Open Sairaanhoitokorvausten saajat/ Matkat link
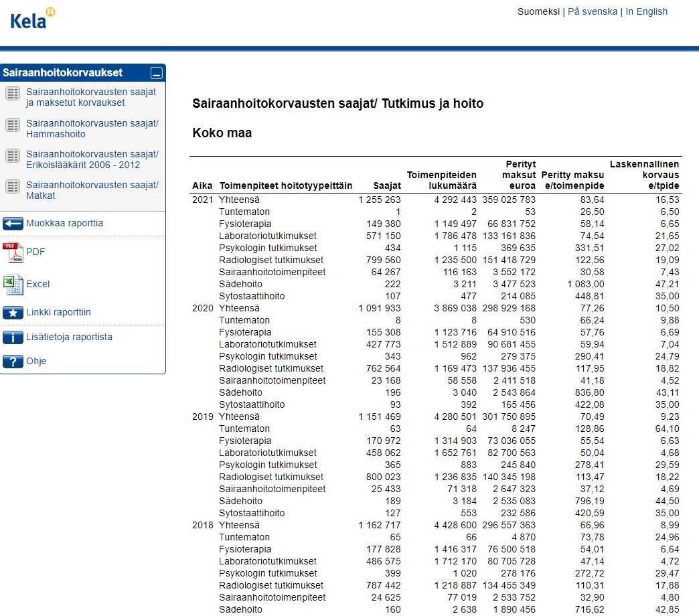The height and width of the screenshot is (616, 699). coord(92,190)
